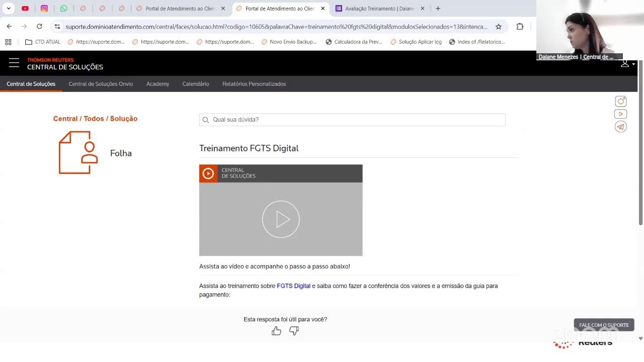Click the Daiane Menezes webcam thumbnail
Image resolution: width=644 pixels, height=362 pixels.
(590, 30)
